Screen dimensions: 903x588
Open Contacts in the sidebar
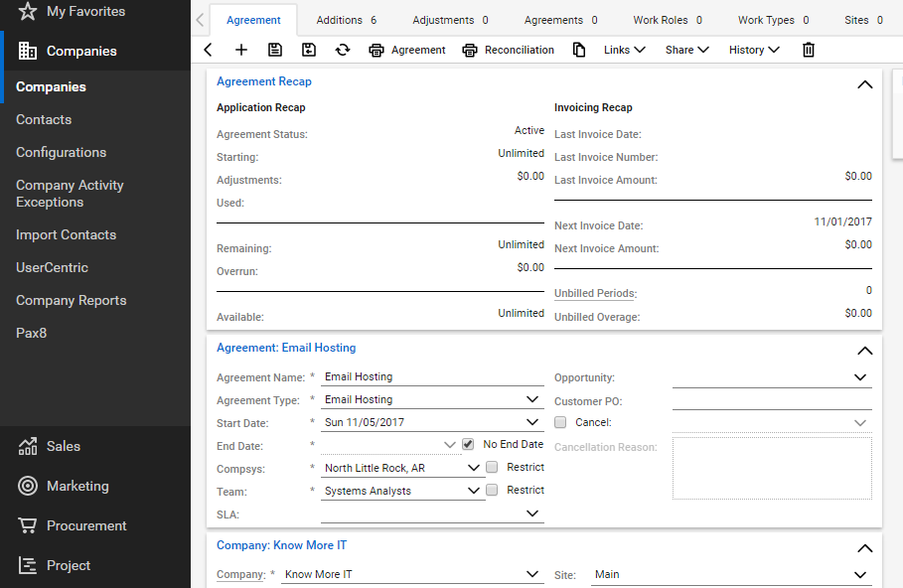pyautogui.click(x=44, y=120)
